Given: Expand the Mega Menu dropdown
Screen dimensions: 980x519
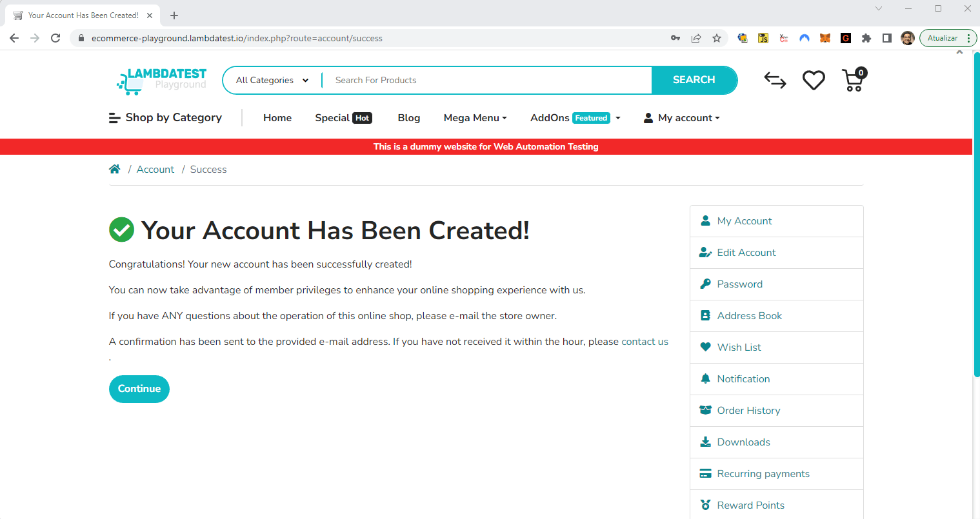Looking at the screenshot, I should [475, 118].
